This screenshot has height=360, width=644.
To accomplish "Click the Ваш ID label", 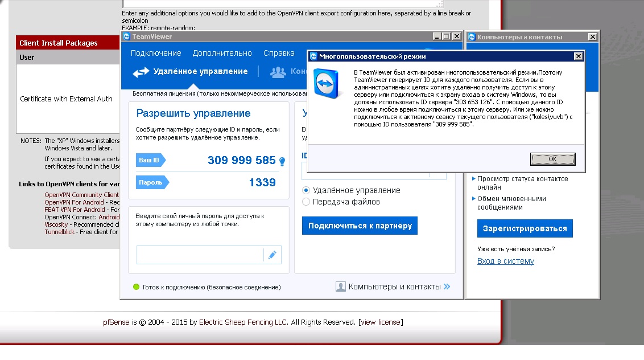I will [x=150, y=160].
